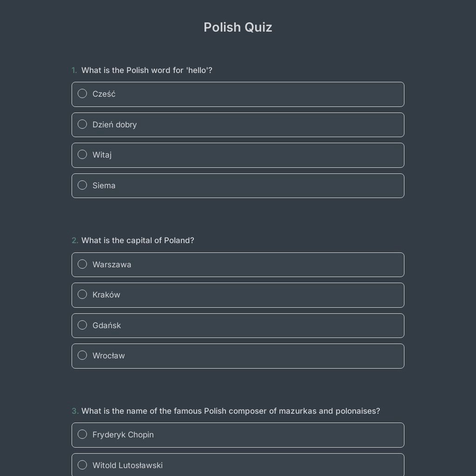The image size is (476, 476).
Task: Click the Polish Quiz page title
Action: click(x=238, y=27)
